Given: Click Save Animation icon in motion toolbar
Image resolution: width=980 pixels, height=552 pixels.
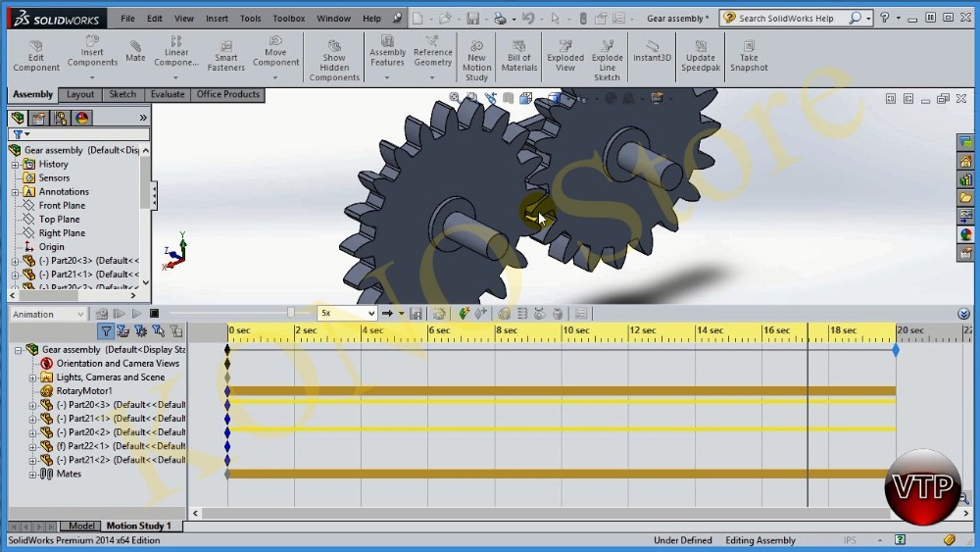Looking at the screenshot, I should (x=416, y=314).
